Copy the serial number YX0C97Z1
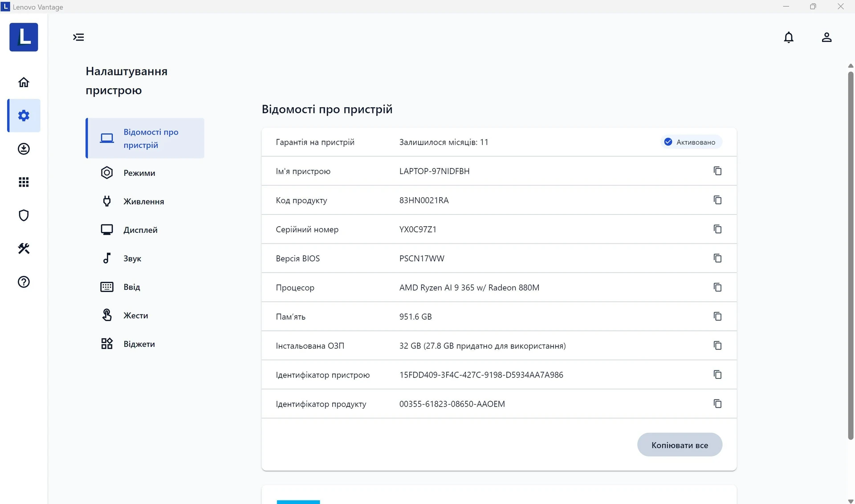The height and width of the screenshot is (504, 855). [x=717, y=229]
